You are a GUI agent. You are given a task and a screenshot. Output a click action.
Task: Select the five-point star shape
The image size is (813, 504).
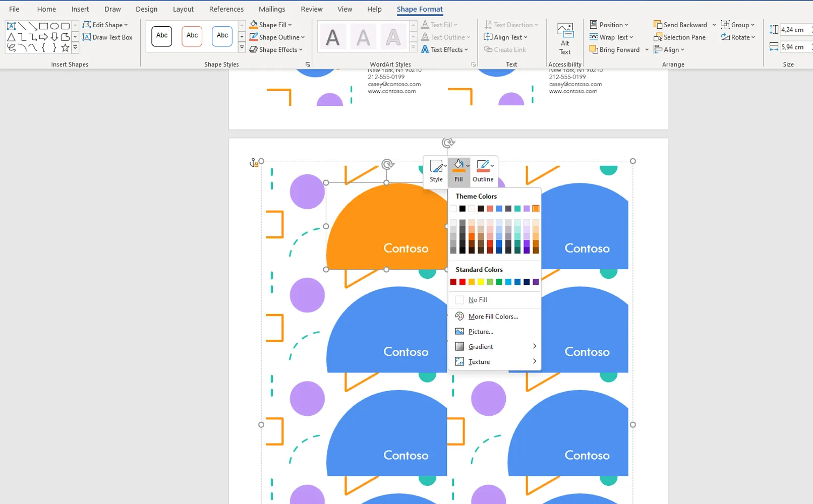(x=65, y=48)
